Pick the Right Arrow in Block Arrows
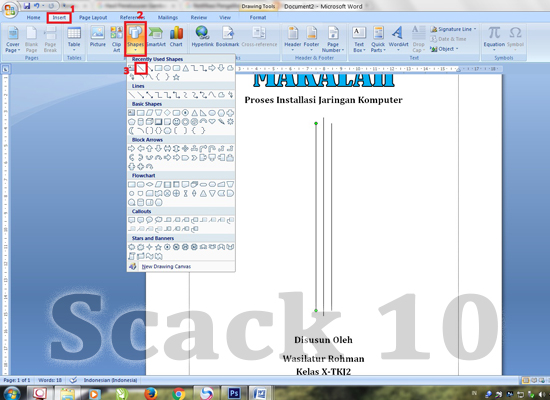This screenshot has width=550, height=400. [x=132, y=148]
